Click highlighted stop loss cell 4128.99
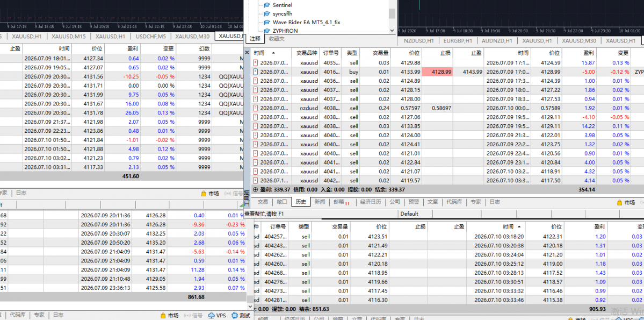 point(438,72)
